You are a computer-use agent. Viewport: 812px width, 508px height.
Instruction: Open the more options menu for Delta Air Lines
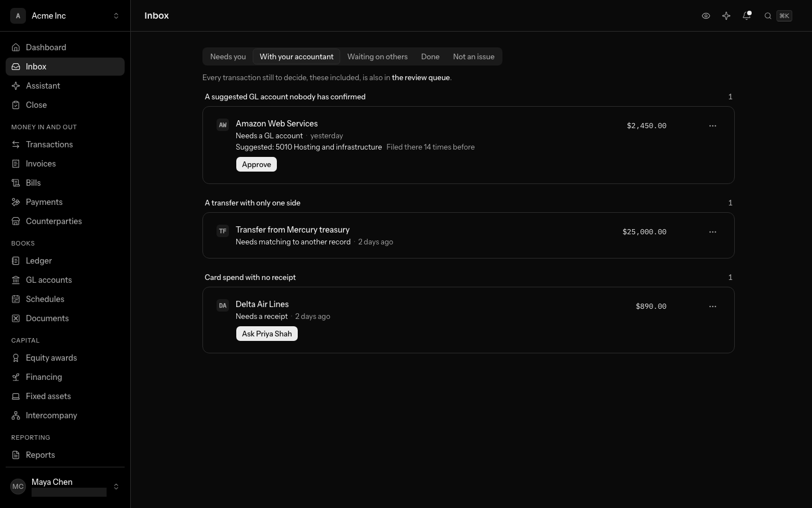713,306
